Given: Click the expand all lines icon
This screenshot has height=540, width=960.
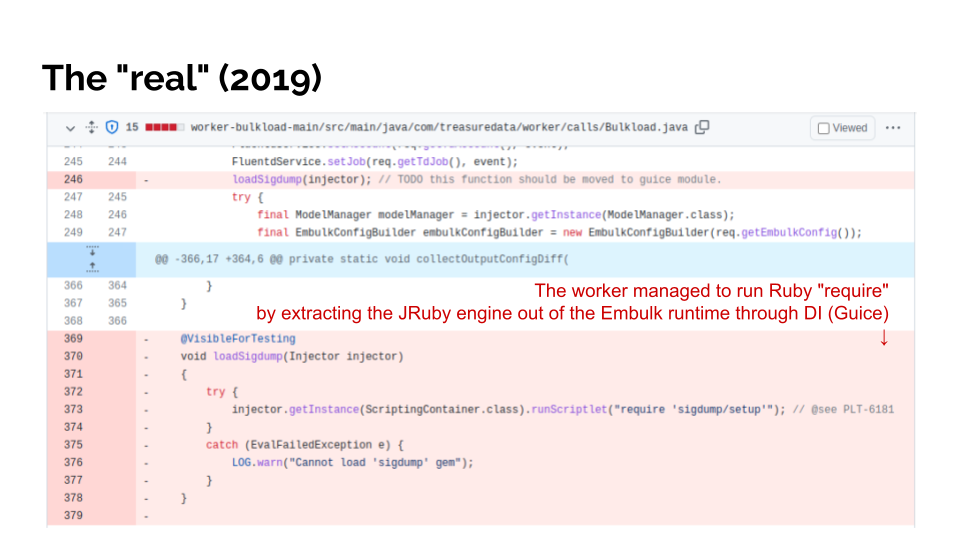Looking at the screenshot, I should point(91,128).
